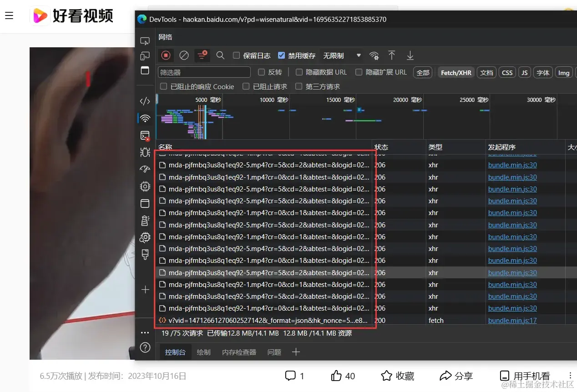The image size is (577, 392).
Task: Select the v?vid=14712661270602527142 request row
Action: (264, 320)
